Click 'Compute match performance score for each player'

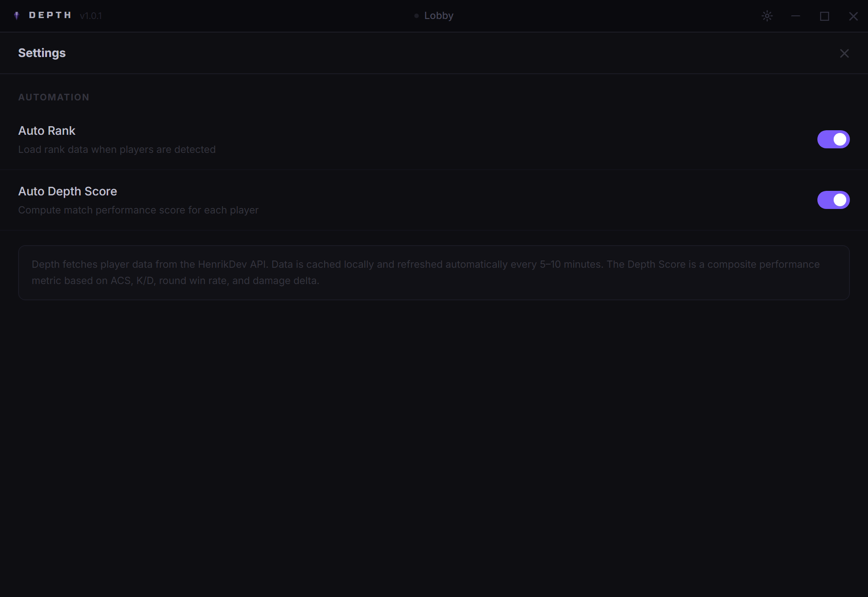138,210
